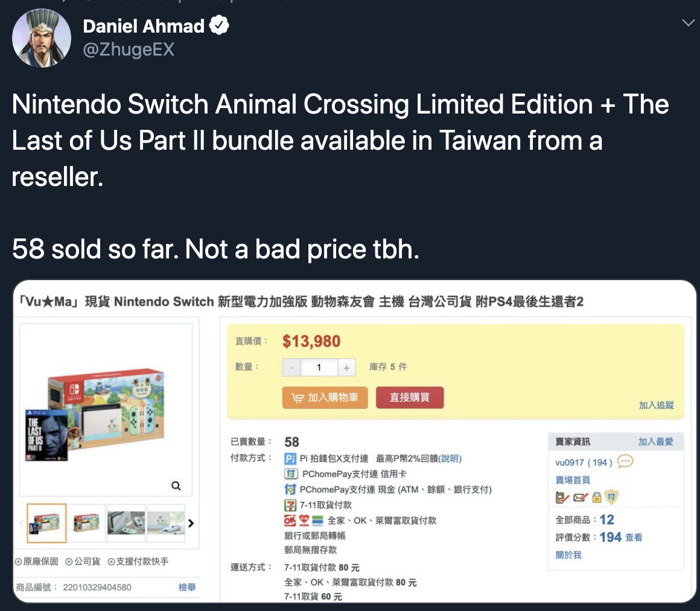Click the seller message chat bubble icon

point(626,461)
